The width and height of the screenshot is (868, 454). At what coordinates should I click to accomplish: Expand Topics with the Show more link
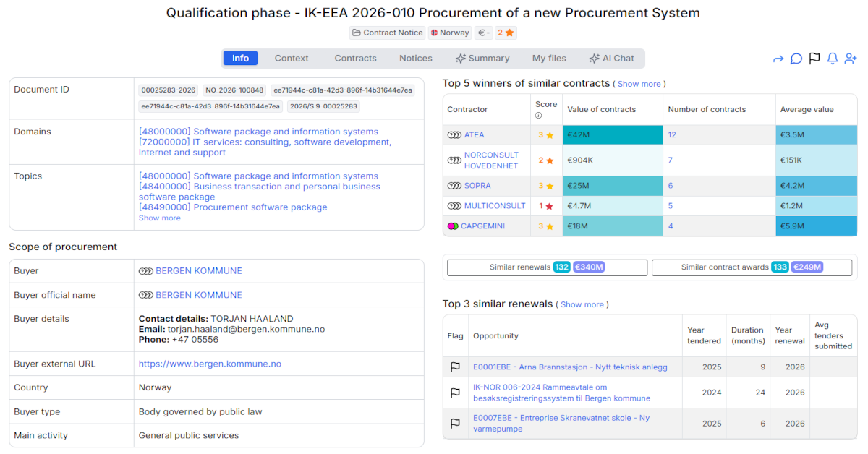[159, 218]
